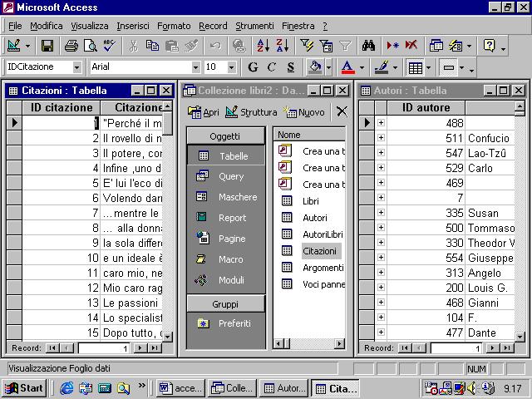Open the Visualizza menu
Viewport: 532px width, 399px height.
(90, 26)
